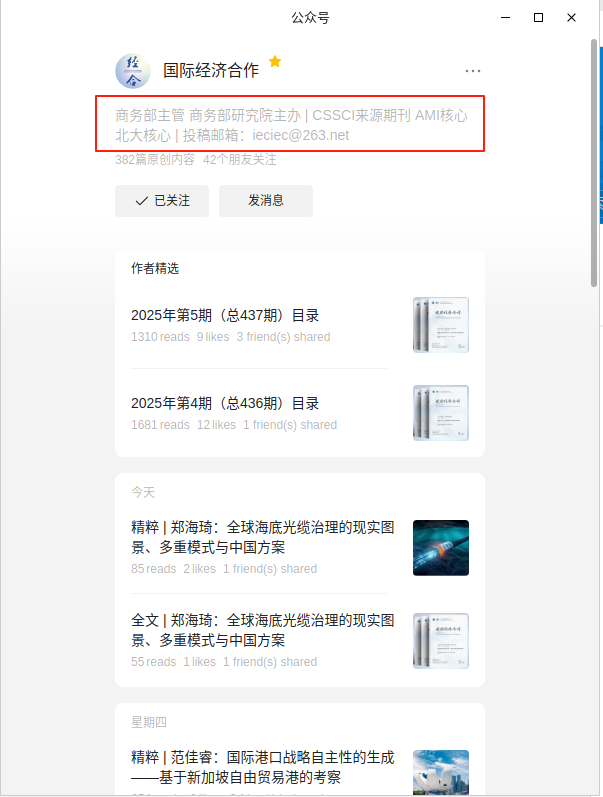603x797 pixels.
Task: Open 精粹 | 郑海琦 undersea cable article
Action: 264,537
